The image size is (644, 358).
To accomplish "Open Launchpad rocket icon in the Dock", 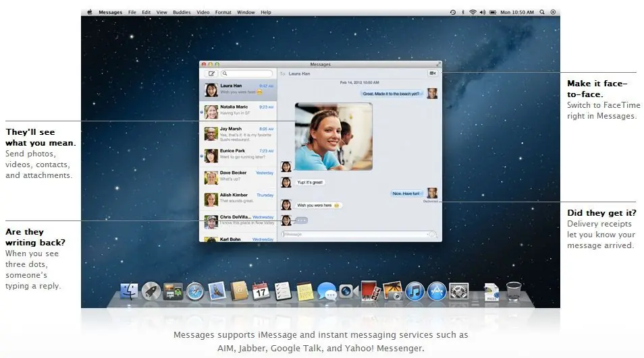I will 151,291.
